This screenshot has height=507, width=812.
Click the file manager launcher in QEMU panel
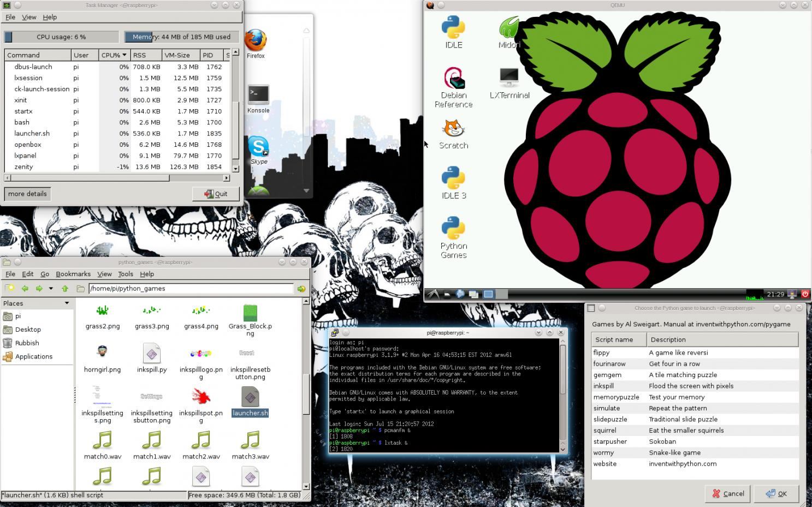(447, 294)
